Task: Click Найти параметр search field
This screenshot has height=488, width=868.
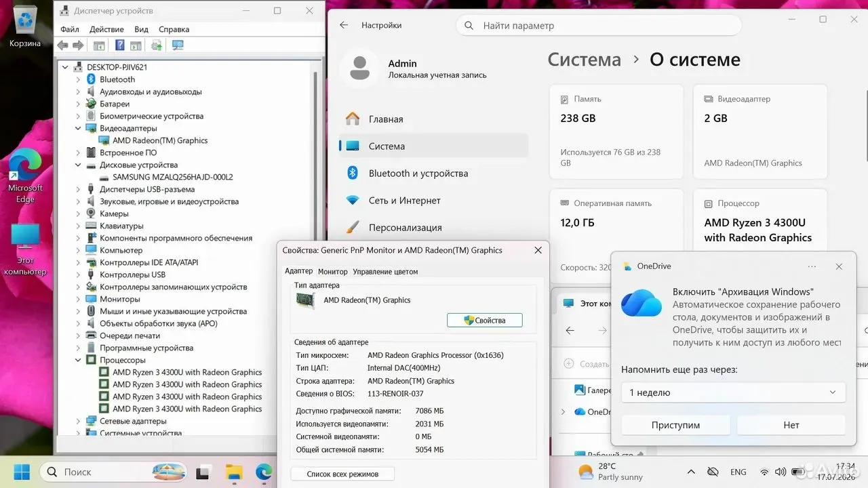Action: 599,26
